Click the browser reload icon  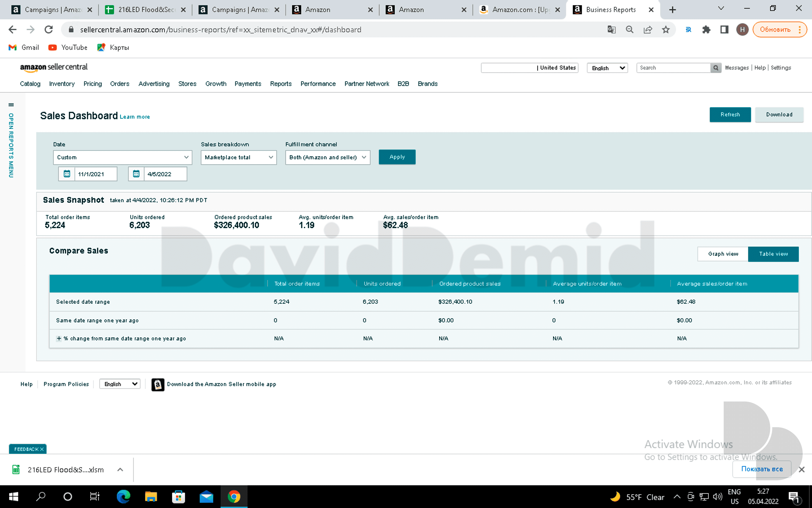(49, 30)
